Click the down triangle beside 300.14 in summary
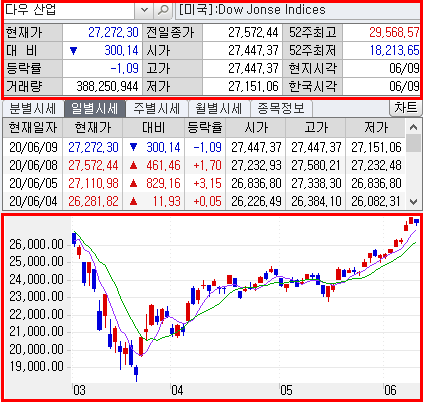Viewport: 423px width, 402px height. 74,51
